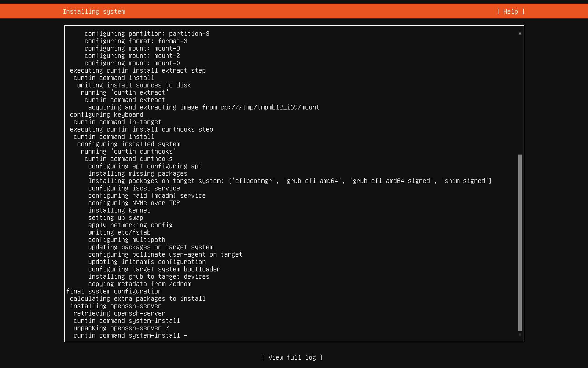
Task: Click the "final system configuration" log entry
Action: (x=114, y=291)
